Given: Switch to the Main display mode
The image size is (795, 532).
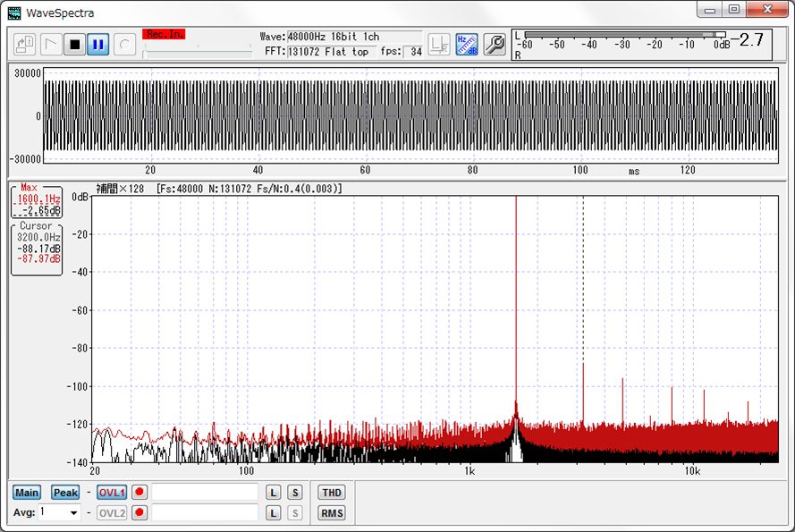Looking at the screenshot, I should [x=27, y=492].
